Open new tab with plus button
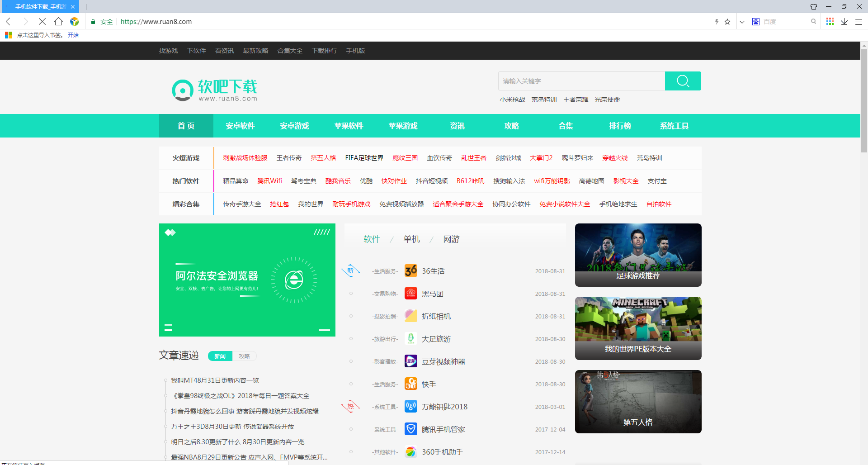This screenshot has height=465, width=868. click(x=86, y=7)
